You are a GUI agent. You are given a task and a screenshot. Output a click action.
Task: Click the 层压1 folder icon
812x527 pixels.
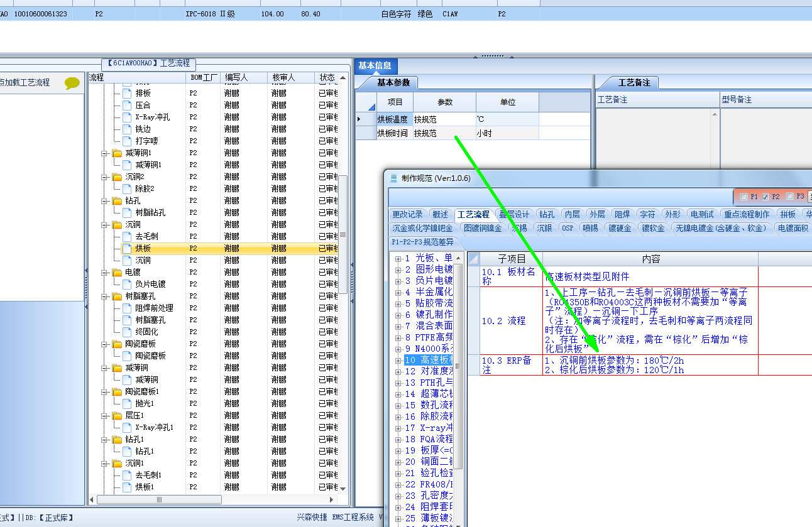pyautogui.click(x=117, y=415)
